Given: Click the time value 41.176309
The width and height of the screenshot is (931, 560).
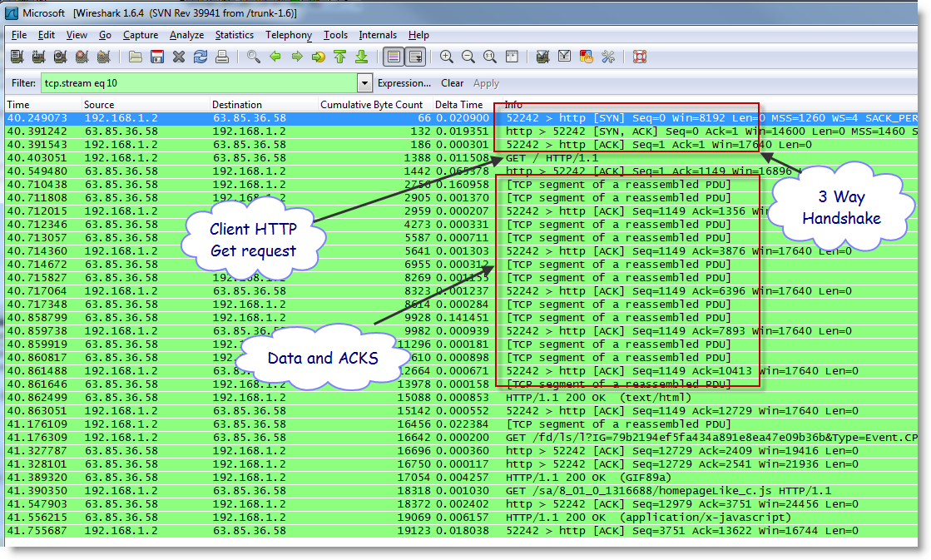Looking at the screenshot, I should [37, 438].
